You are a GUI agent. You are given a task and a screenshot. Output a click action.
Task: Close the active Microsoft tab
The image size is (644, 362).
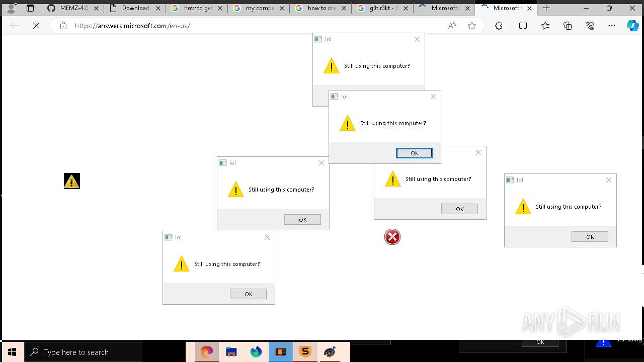(x=529, y=8)
